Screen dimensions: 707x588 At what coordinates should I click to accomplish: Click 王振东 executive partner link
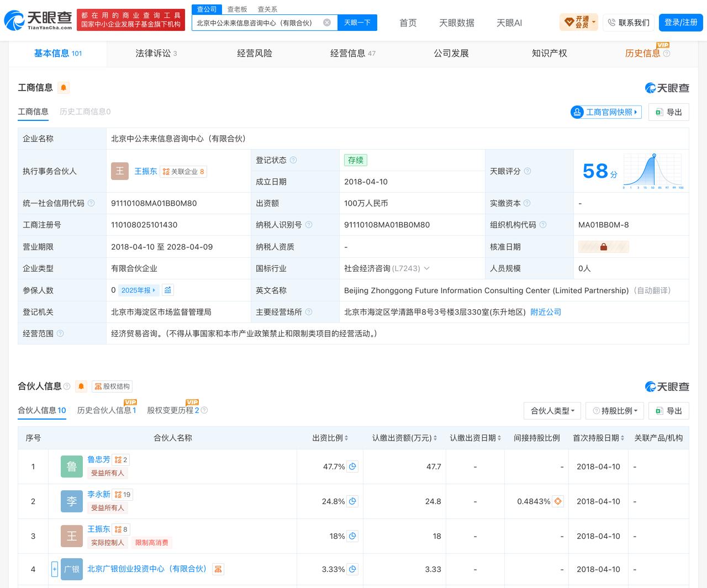(146, 171)
